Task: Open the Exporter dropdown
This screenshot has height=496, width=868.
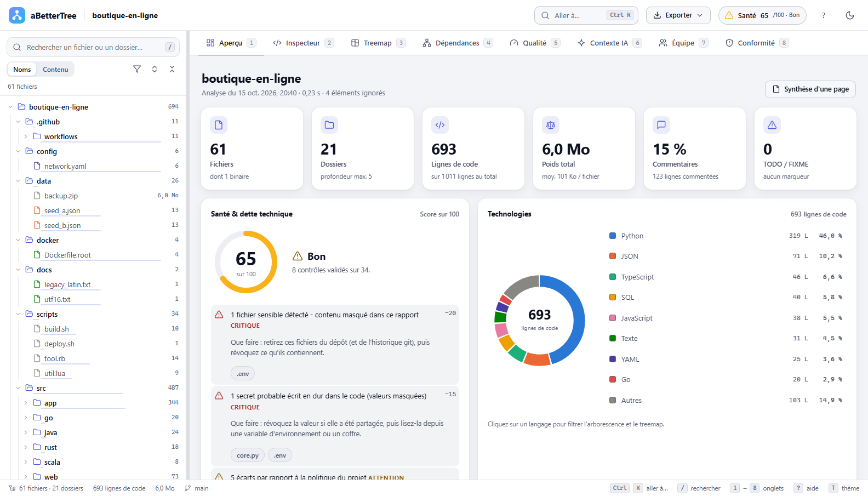Action: click(x=678, y=15)
